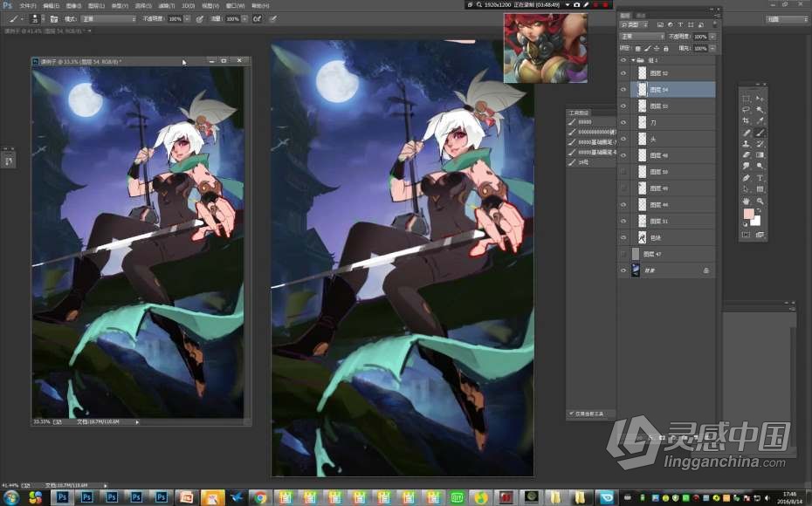Open the 窗口(W) Window menu

(x=235, y=6)
